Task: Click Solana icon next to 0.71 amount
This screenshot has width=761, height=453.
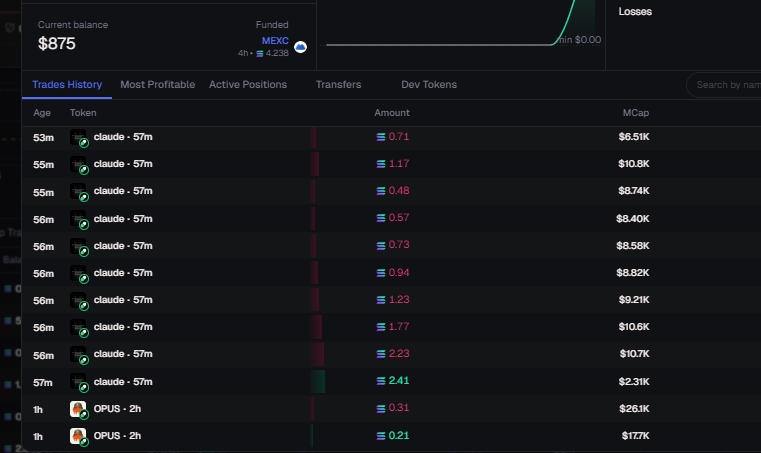Action: (x=381, y=137)
